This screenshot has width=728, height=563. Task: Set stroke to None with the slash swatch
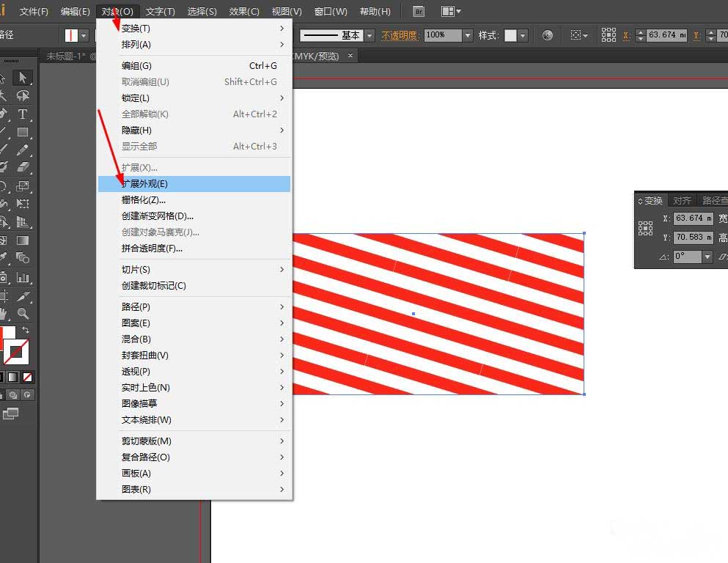[28, 377]
